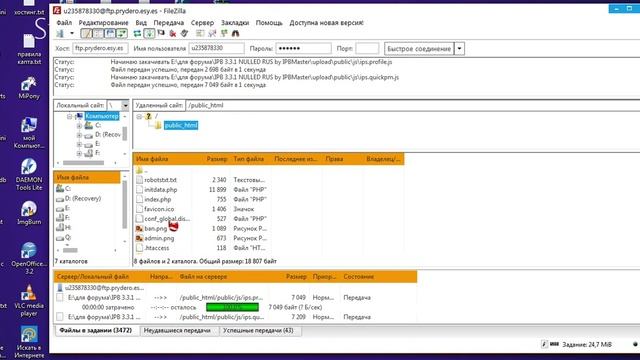Refresh the file and folder lists

click(x=138, y=33)
